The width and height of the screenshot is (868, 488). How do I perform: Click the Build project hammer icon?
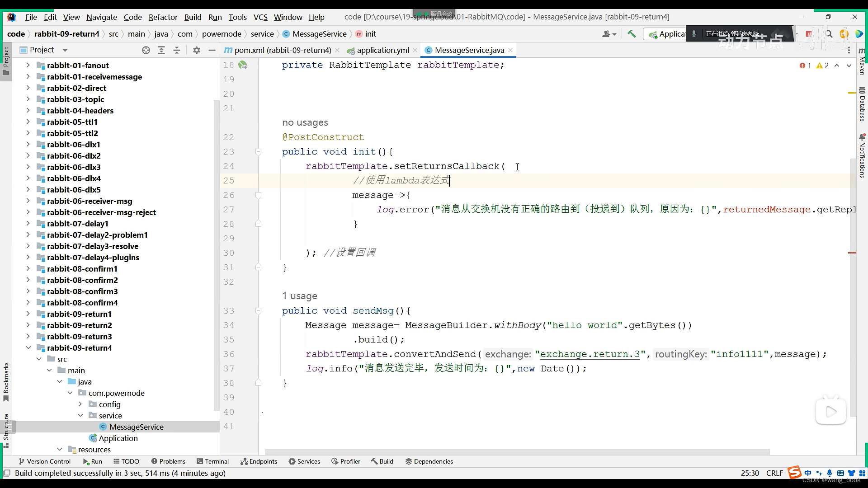632,34
